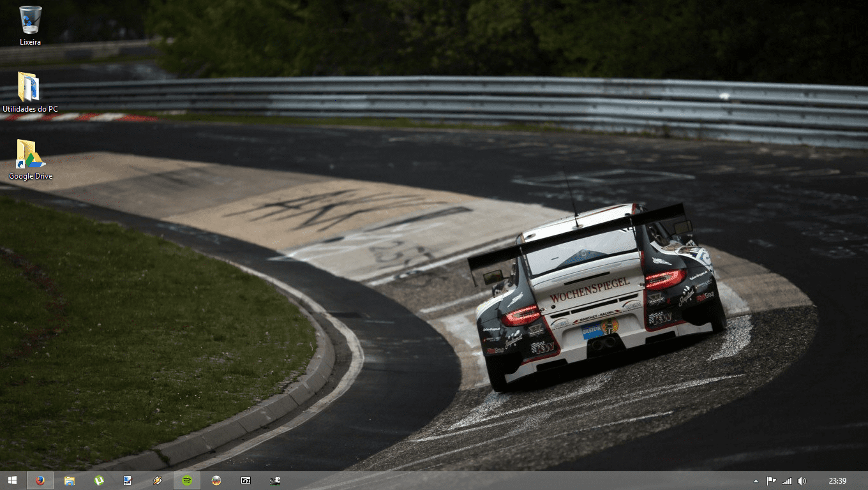Expand hidden system tray icons arrow
868x490 pixels.
pos(756,481)
